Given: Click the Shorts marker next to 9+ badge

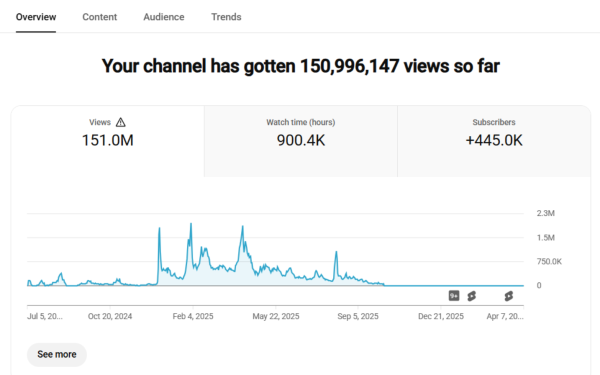Looking at the screenshot, I should tap(472, 296).
